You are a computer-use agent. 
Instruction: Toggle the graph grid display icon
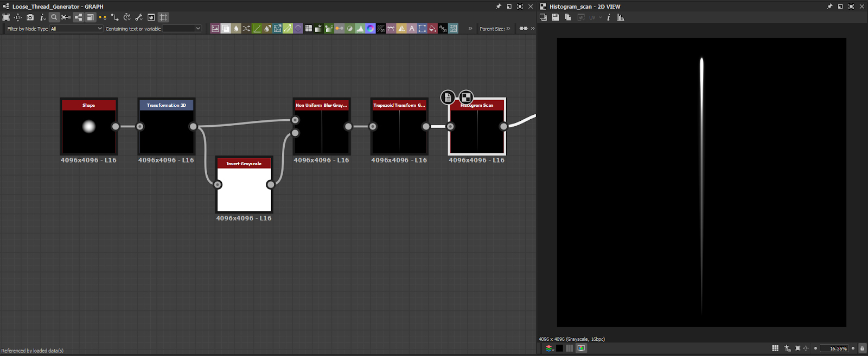tap(163, 17)
